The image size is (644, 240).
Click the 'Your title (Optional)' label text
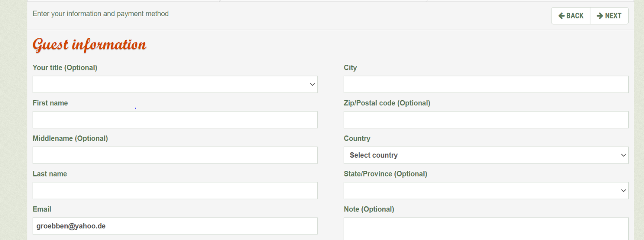click(65, 68)
